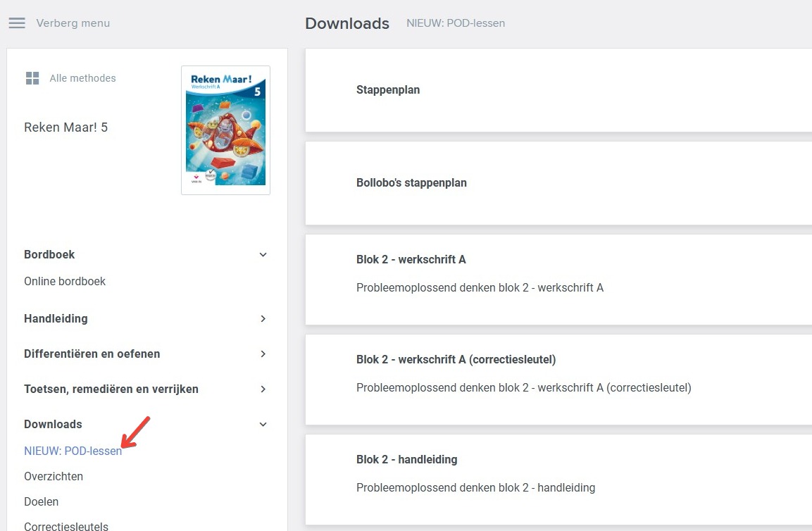Open Probleemoplossend denken blok 2 - werkschrift A
Image resolution: width=812 pixels, height=531 pixels.
480,288
